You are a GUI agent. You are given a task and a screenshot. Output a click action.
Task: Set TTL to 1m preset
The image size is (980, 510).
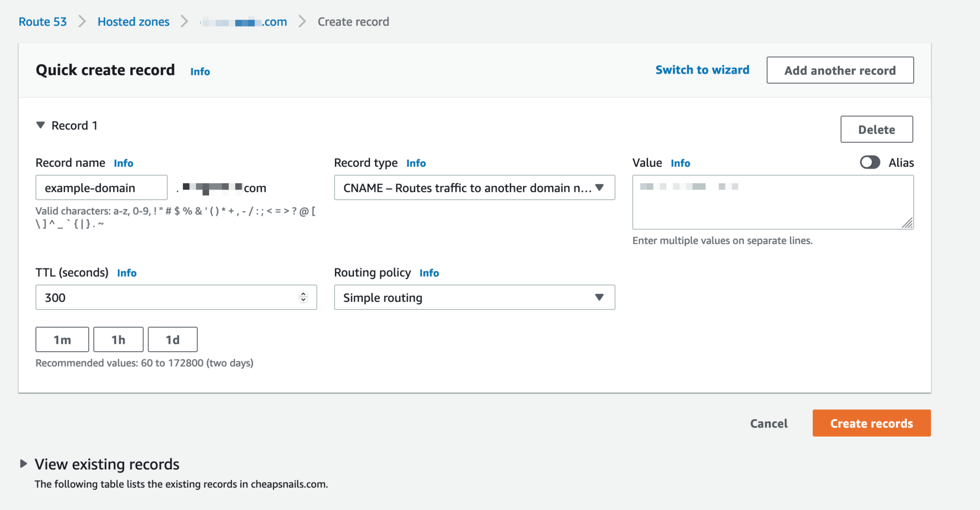(62, 339)
